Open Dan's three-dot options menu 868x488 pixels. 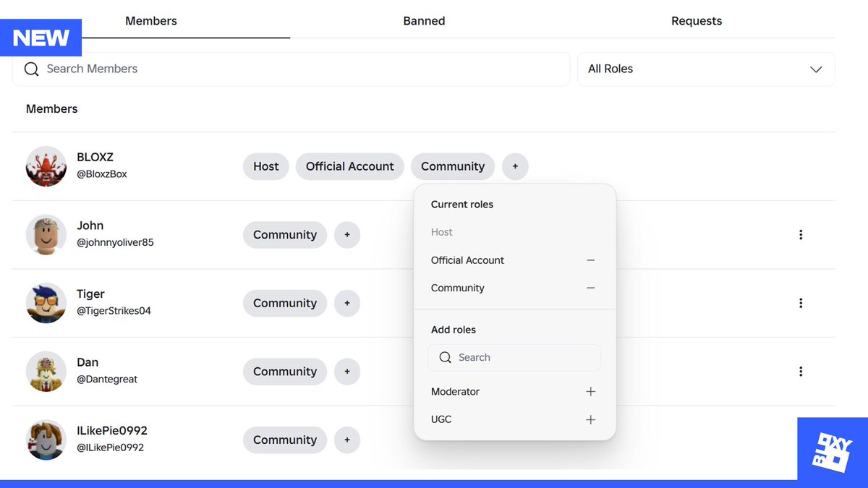coord(801,372)
